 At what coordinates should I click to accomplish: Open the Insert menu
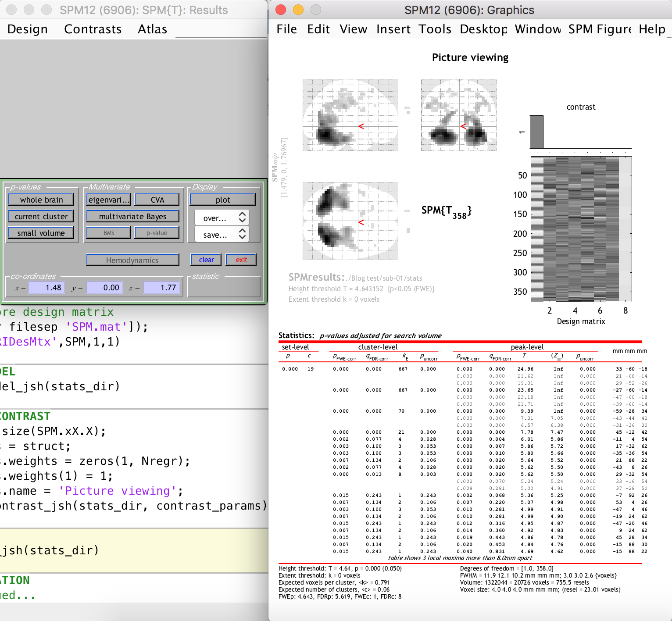click(393, 29)
